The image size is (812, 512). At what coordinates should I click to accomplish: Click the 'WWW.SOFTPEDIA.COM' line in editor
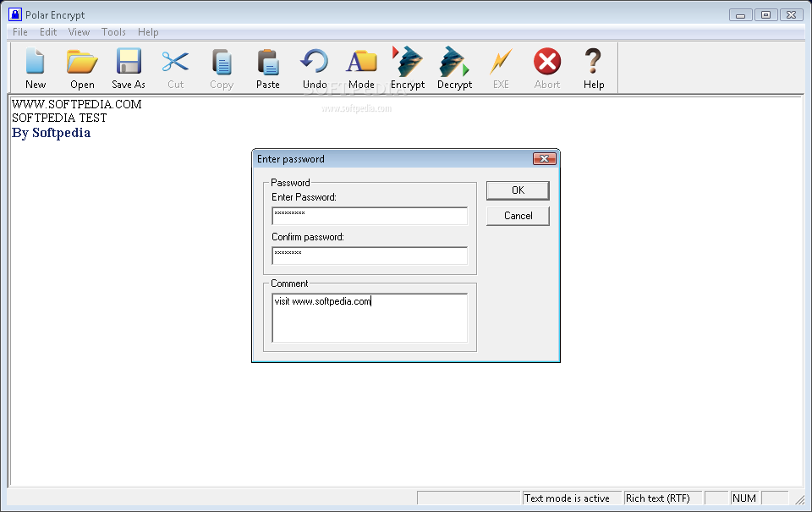tap(77, 104)
